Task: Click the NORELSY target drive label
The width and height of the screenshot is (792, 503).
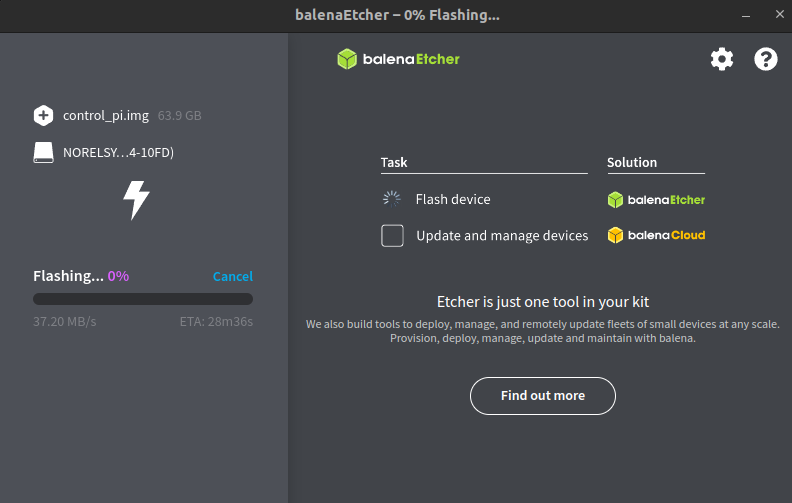Action: (119, 153)
